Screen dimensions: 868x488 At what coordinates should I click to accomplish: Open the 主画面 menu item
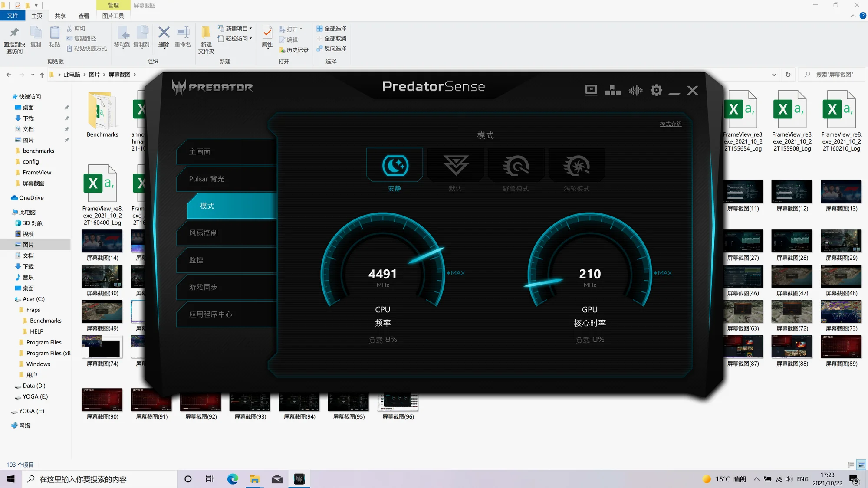point(227,152)
